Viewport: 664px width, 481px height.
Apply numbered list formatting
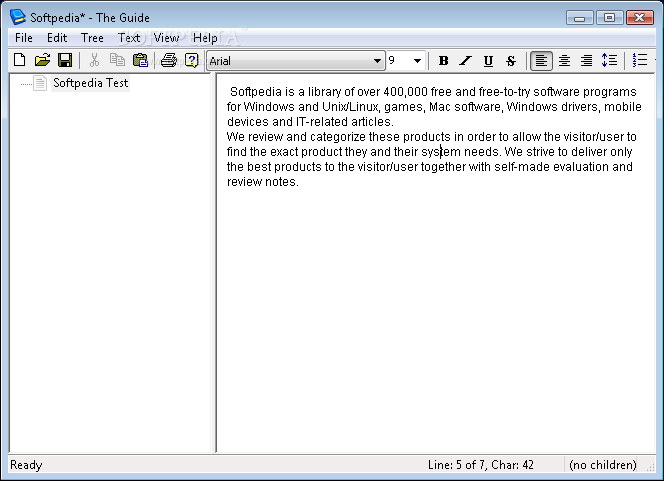[640, 61]
